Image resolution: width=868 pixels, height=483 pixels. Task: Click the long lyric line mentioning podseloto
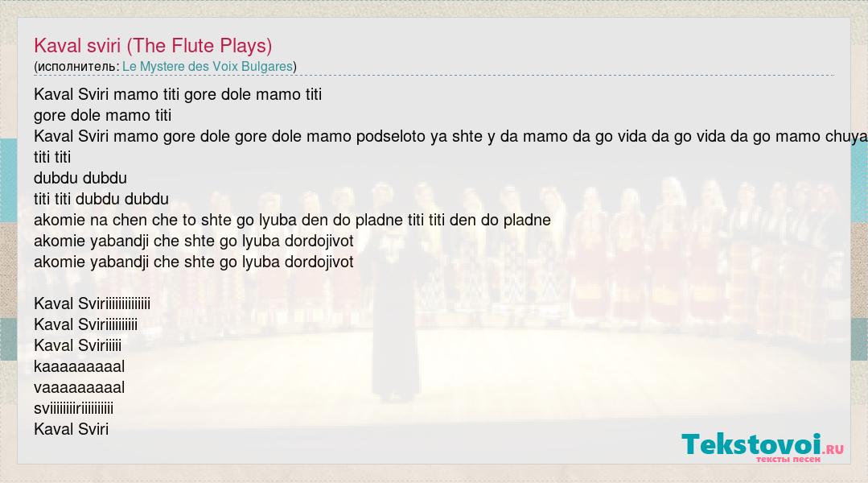tap(450, 136)
